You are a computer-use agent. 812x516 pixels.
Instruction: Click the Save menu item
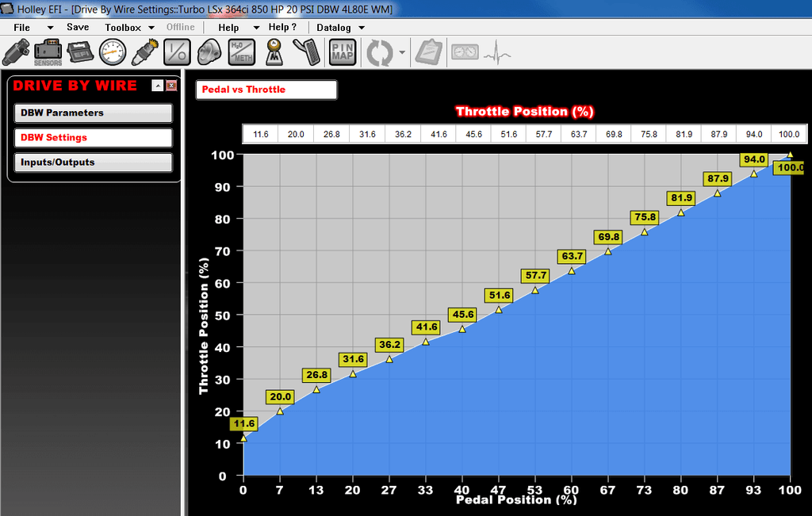[78, 27]
